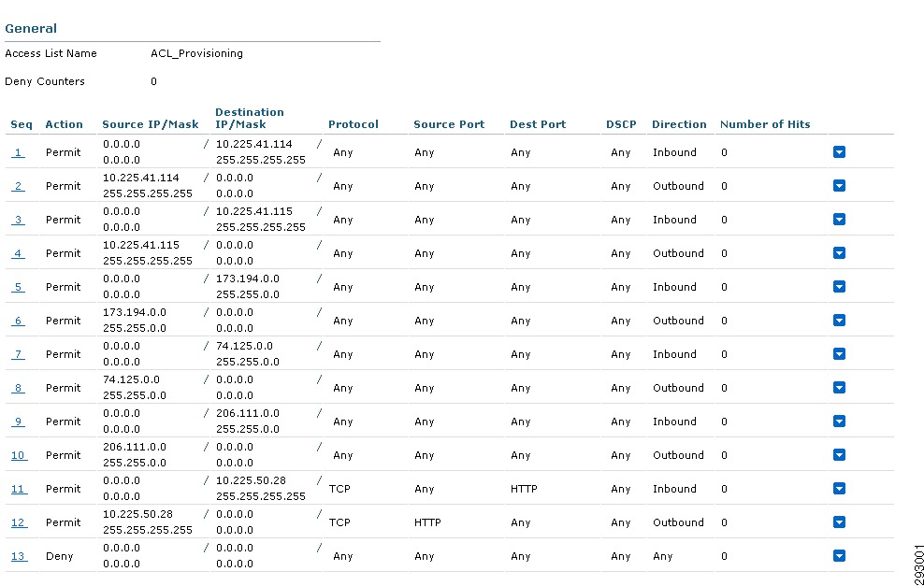Viewport: 924px width, 586px height.
Task: Click Any direction in row 13
Action: coord(662,556)
